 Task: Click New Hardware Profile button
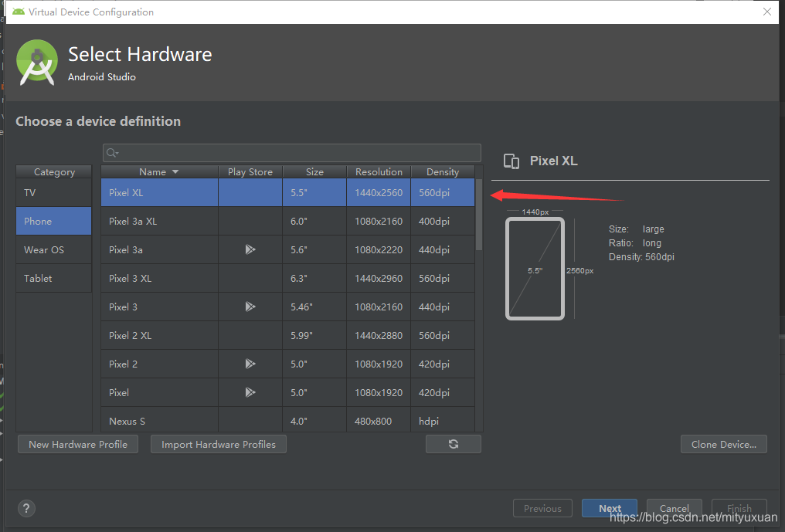pos(78,444)
